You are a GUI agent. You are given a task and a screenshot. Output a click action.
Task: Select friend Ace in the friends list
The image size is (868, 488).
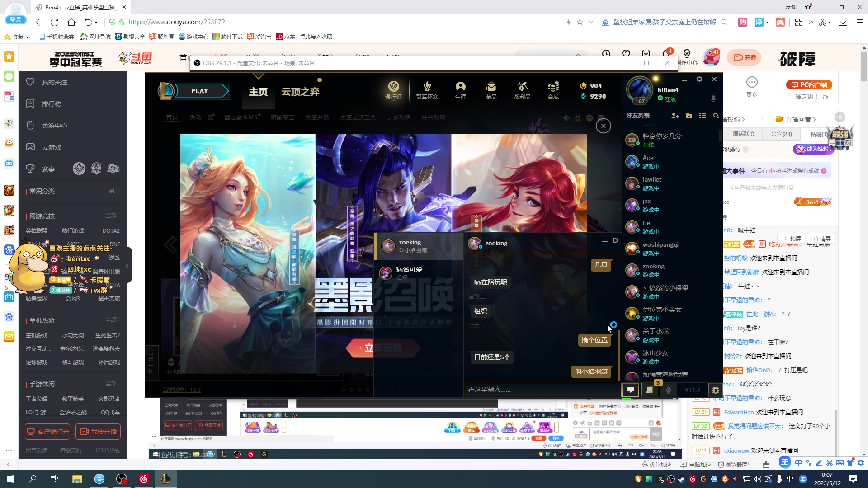click(x=671, y=162)
